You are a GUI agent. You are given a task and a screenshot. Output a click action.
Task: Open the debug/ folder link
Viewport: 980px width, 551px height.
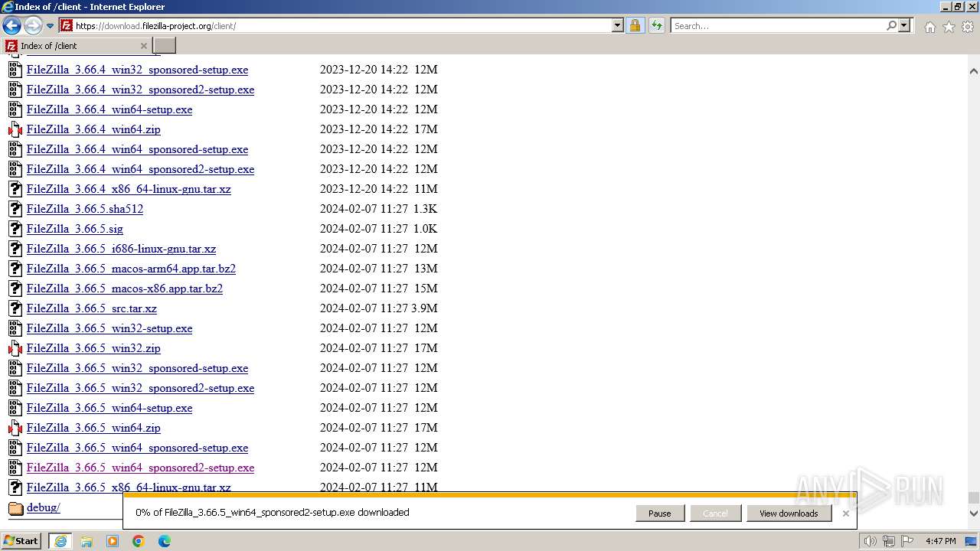pos(43,507)
